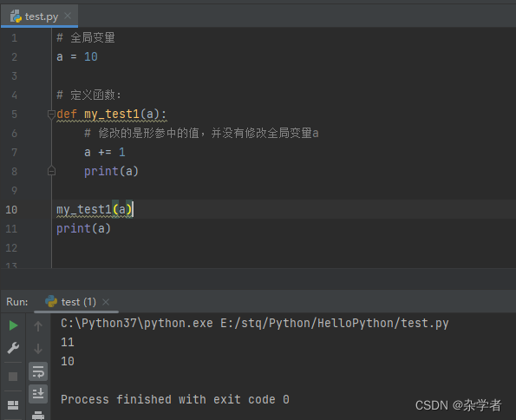Select the test (1) run tab
Image resolution: width=516 pixels, height=420 pixels.
point(76,302)
